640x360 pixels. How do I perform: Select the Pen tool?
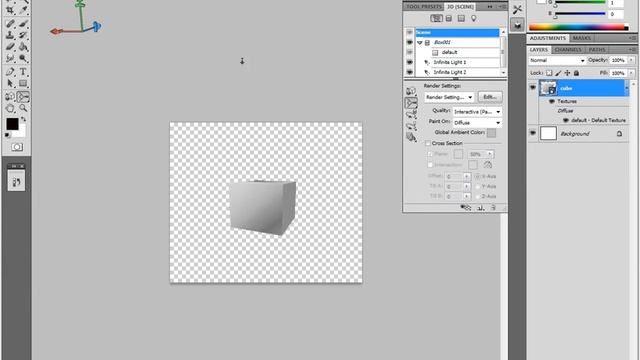[10, 72]
